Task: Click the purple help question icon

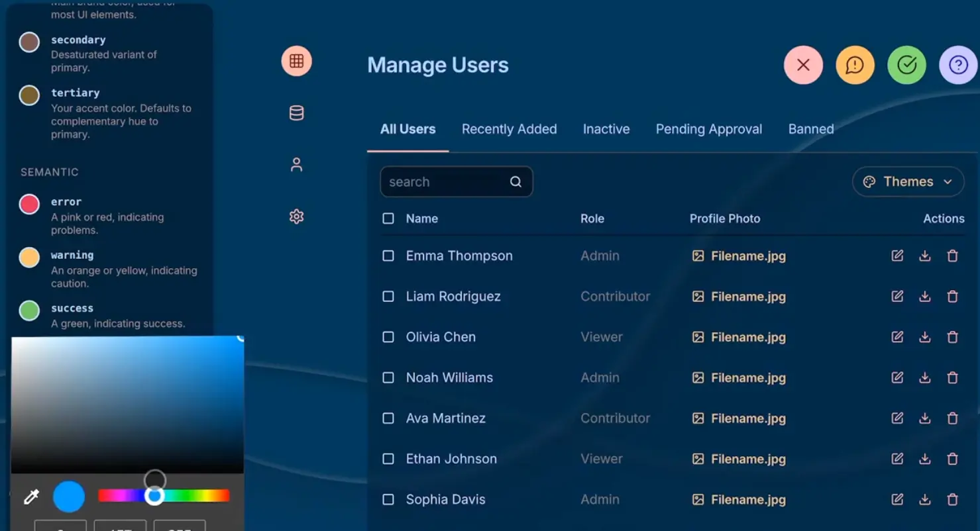Action: click(958, 65)
